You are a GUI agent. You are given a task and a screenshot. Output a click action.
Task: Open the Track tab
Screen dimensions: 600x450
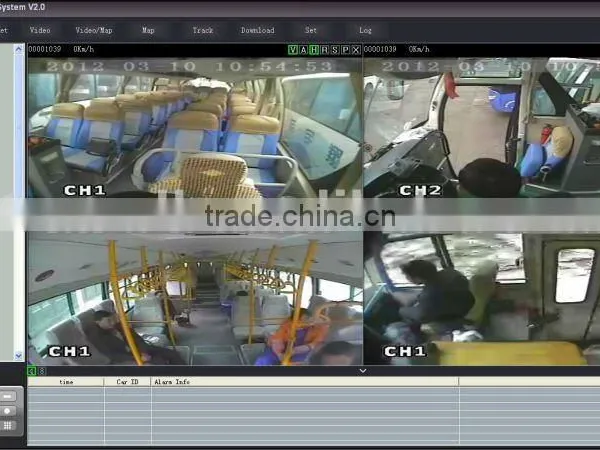click(x=202, y=30)
